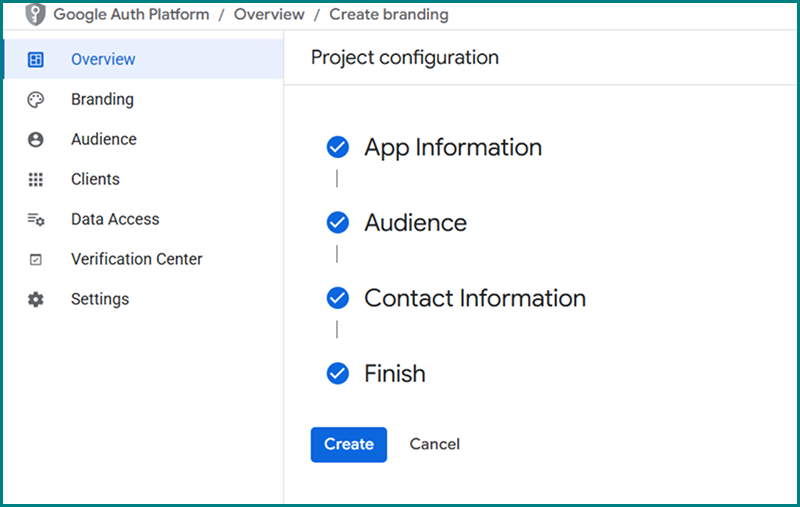Click the Google Auth Platform shield logo
This screenshot has width=800, height=507.
36,15
